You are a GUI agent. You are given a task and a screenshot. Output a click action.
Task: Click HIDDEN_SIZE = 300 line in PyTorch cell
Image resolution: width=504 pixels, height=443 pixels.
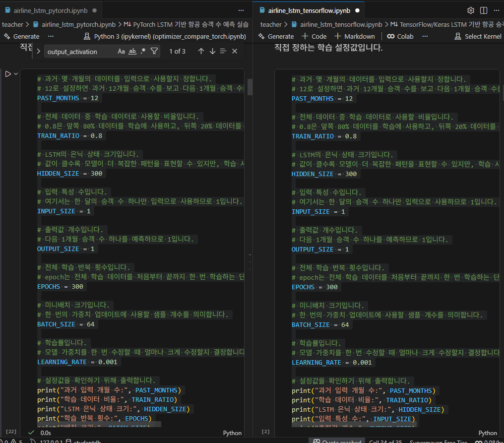70,174
